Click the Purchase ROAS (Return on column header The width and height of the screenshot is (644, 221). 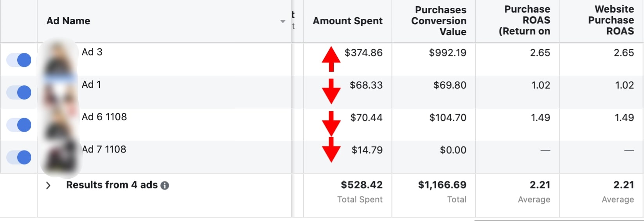524,20
